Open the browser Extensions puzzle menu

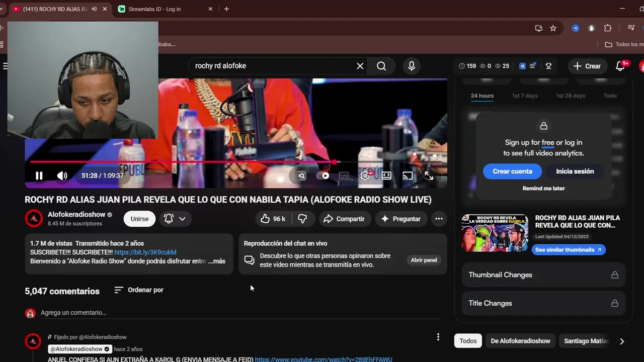tap(608, 28)
